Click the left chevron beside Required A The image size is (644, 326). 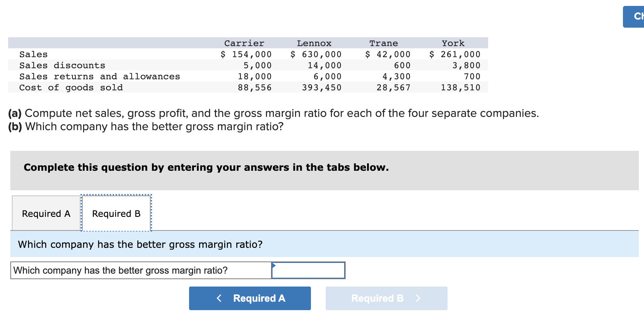click(x=219, y=298)
